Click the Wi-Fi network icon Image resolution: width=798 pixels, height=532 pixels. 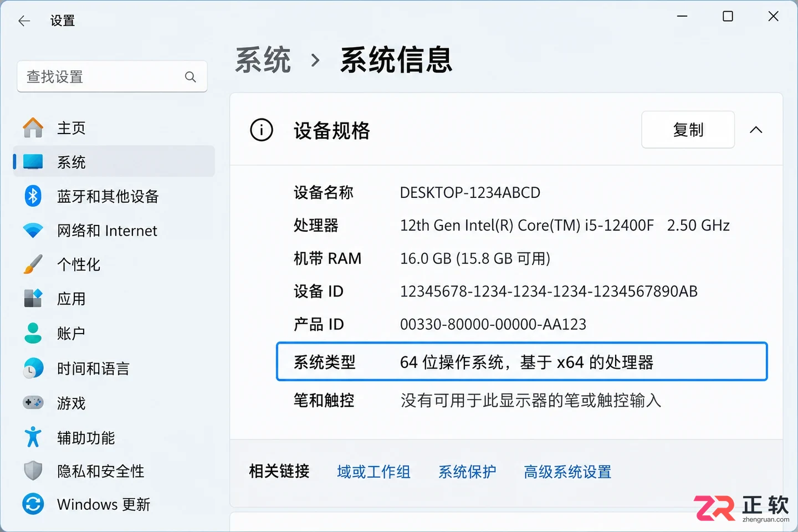tap(33, 231)
